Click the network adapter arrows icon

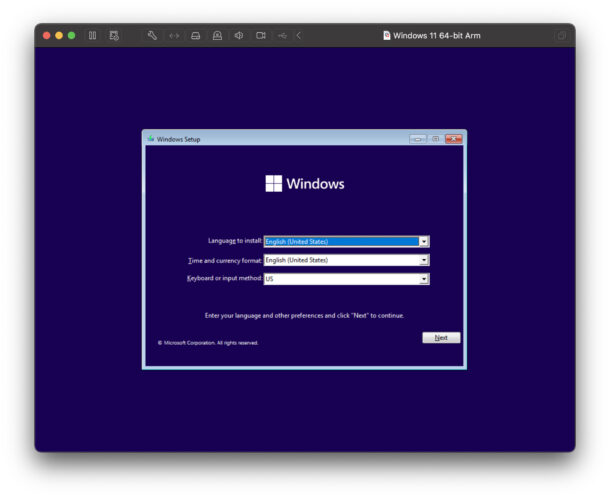[174, 35]
